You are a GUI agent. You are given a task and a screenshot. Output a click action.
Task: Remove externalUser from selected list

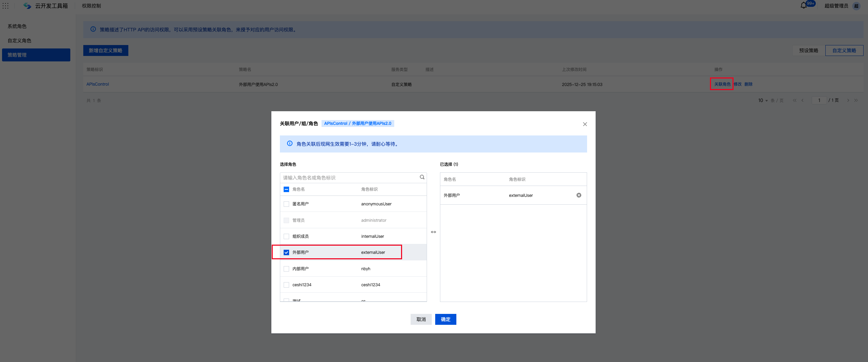click(579, 195)
